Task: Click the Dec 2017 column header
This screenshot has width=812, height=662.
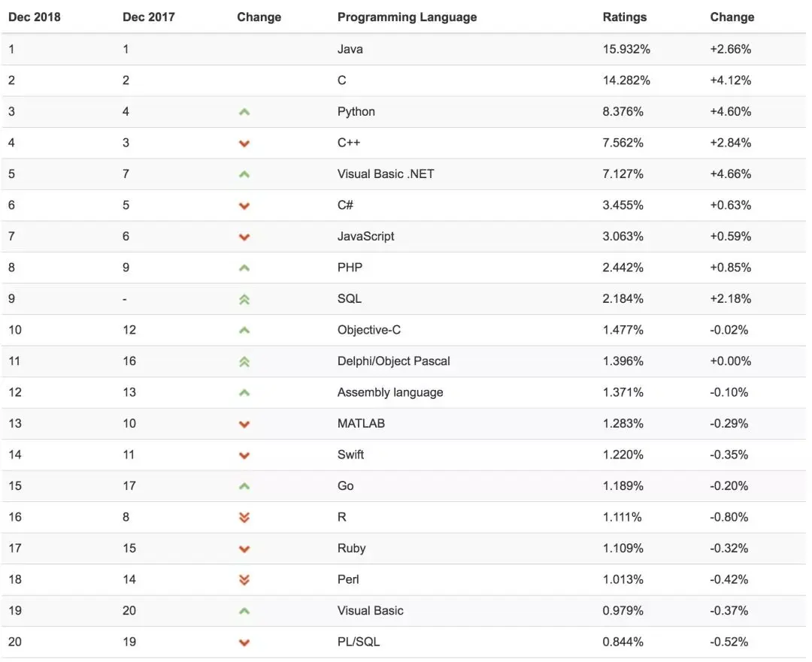Action: (x=149, y=17)
